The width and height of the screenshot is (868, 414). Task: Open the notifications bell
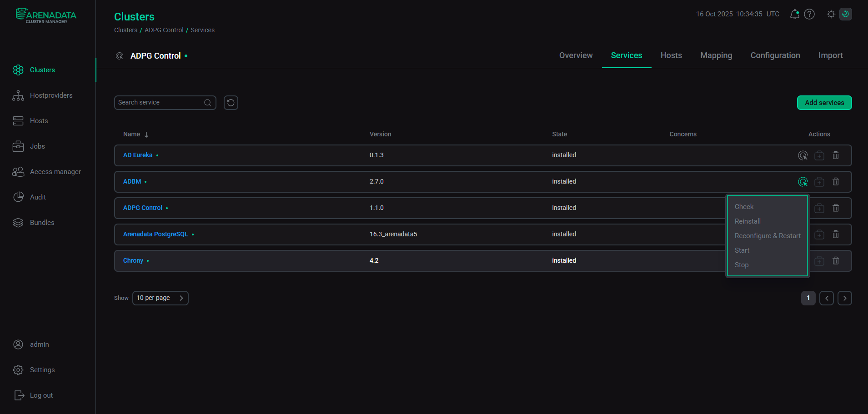point(794,14)
